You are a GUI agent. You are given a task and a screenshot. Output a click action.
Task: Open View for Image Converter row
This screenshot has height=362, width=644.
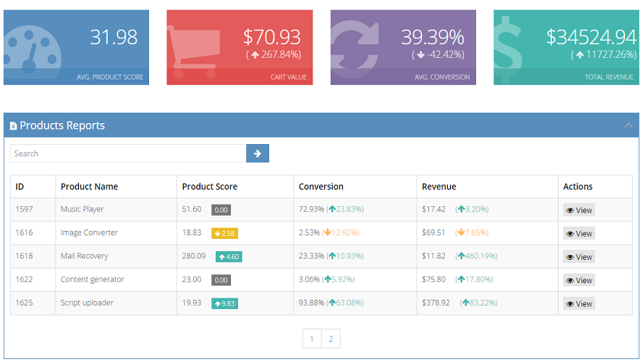tap(579, 233)
